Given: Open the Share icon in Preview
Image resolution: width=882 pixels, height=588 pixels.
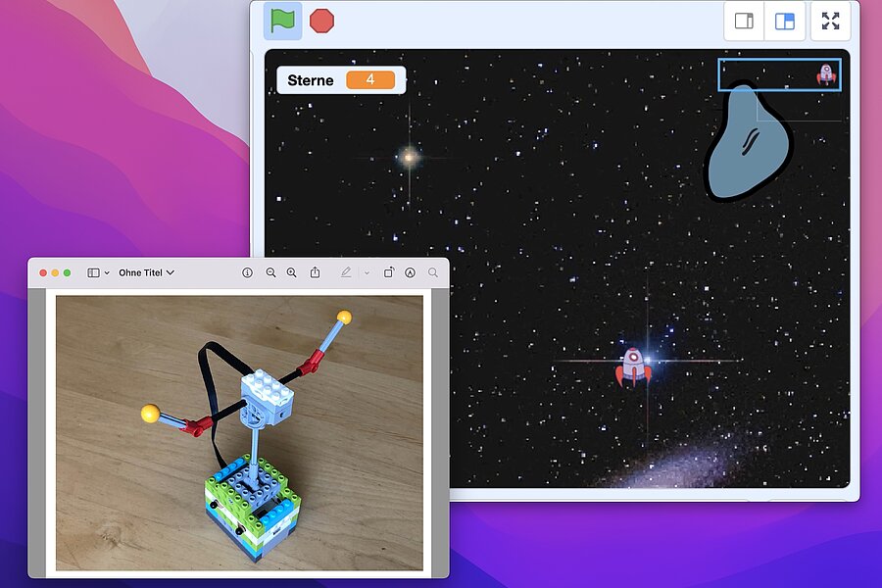Looking at the screenshot, I should (315, 272).
